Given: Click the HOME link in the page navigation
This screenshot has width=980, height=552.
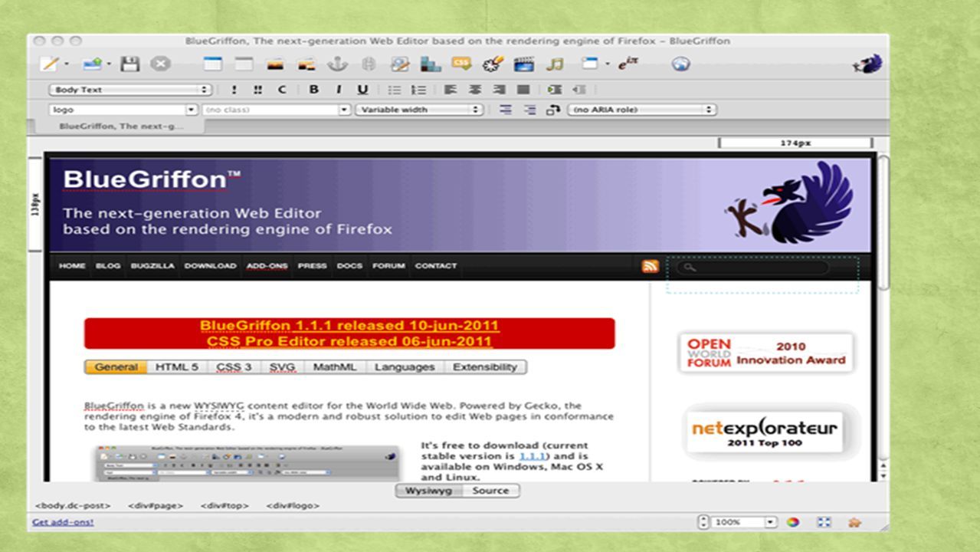Looking at the screenshot, I should [x=72, y=266].
